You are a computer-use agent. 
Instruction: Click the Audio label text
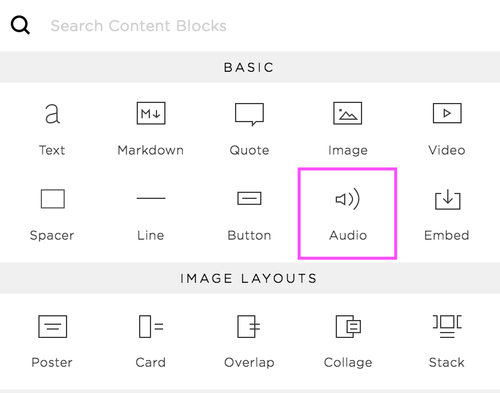click(x=348, y=235)
